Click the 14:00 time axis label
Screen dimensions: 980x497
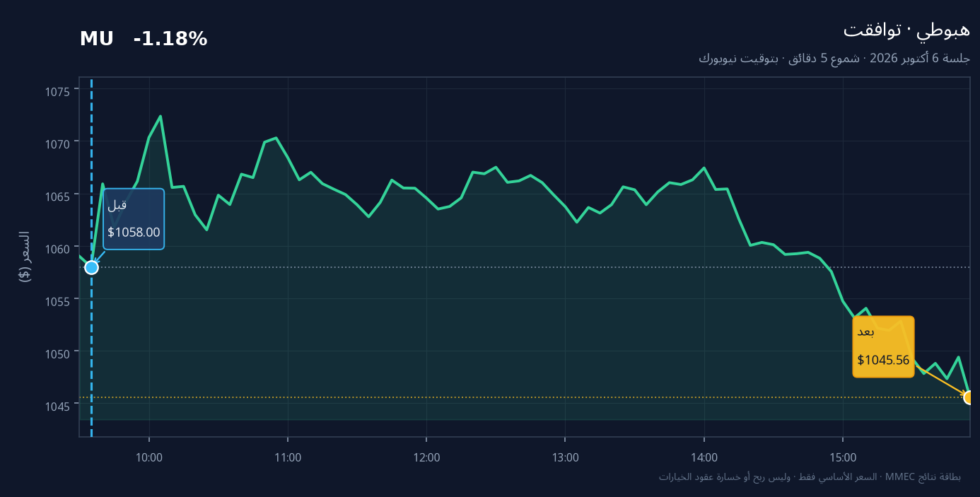(x=704, y=457)
